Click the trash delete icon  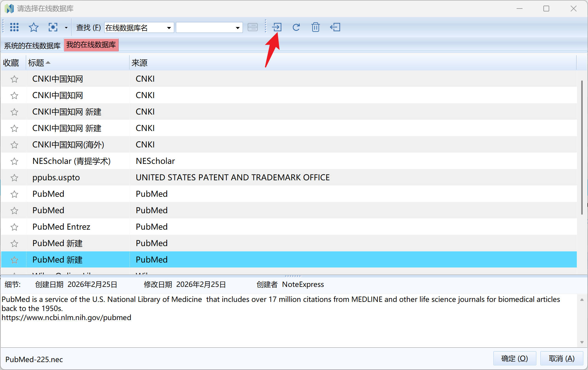(315, 27)
